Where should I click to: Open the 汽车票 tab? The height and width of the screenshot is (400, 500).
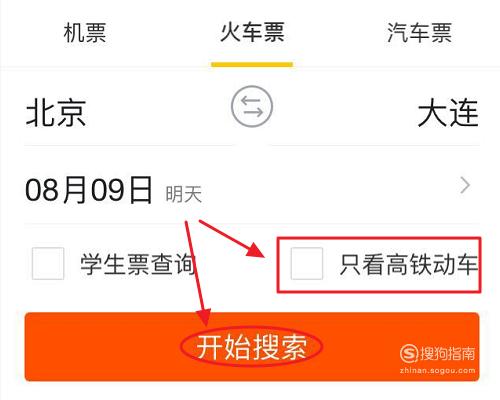(419, 33)
